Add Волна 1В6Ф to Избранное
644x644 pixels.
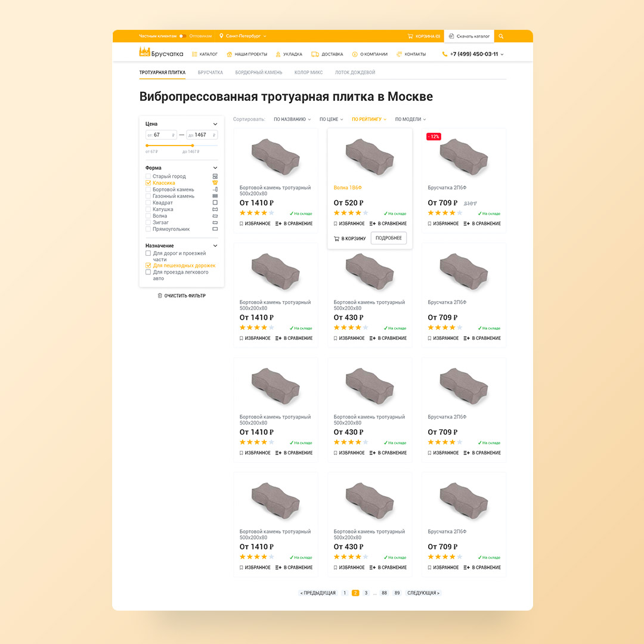tap(349, 224)
